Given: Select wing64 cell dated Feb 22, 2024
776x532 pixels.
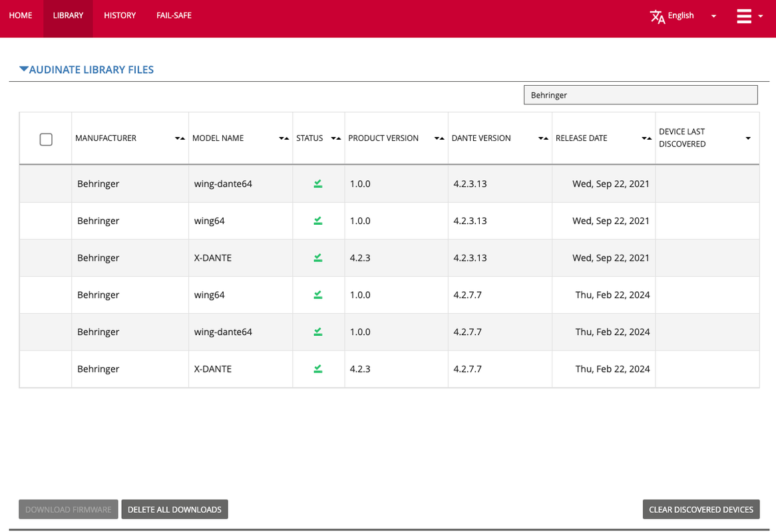Looking at the screenshot, I should [210, 295].
